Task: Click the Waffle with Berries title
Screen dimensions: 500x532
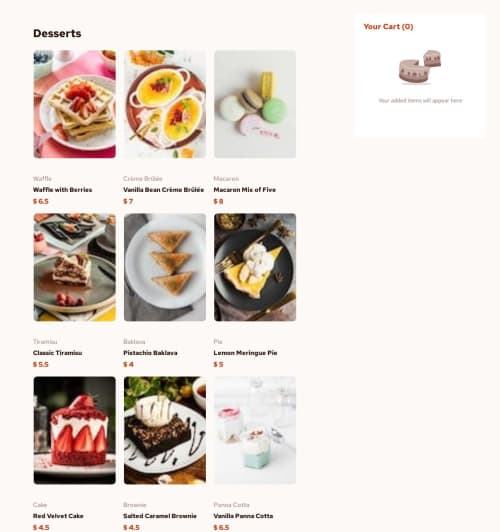Action: [63, 190]
